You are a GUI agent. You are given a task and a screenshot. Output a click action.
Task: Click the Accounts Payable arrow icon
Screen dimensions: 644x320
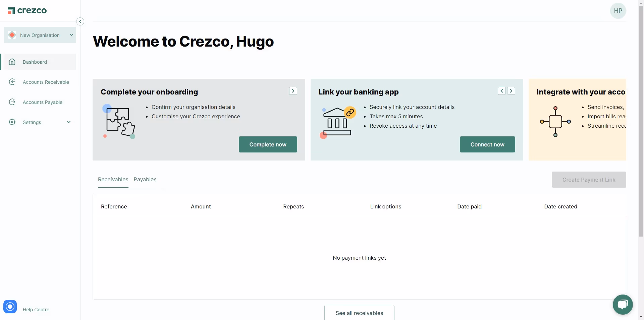(x=12, y=102)
